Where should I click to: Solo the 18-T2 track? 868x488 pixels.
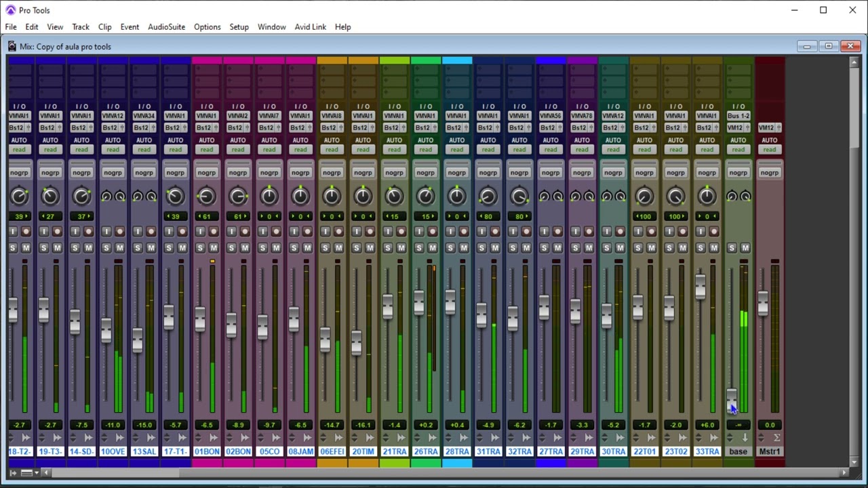(x=13, y=248)
